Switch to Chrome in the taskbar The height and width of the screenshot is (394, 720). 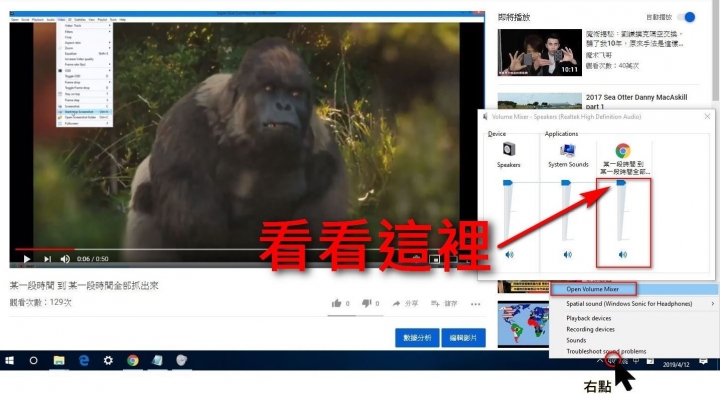click(133, 361)
